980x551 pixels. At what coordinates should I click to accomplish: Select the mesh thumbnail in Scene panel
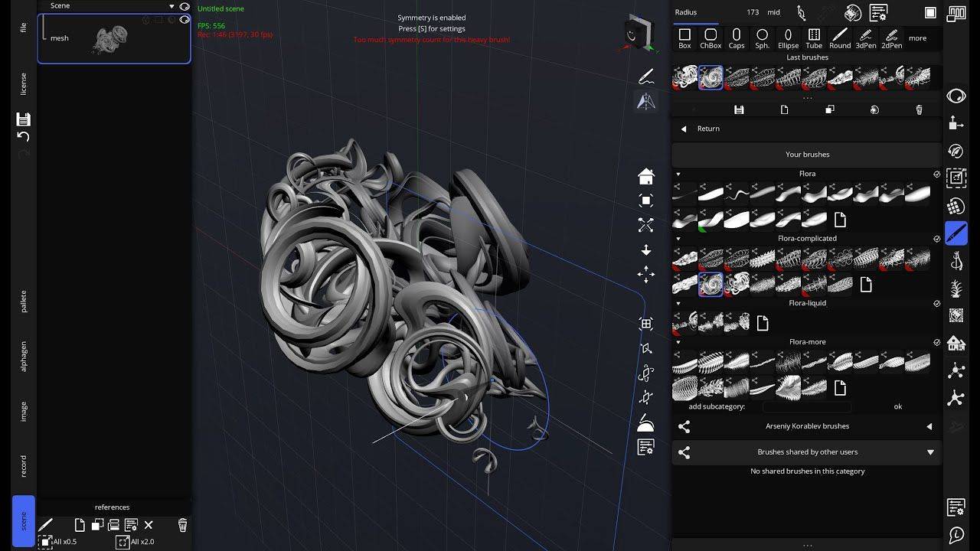click(113, 38)
